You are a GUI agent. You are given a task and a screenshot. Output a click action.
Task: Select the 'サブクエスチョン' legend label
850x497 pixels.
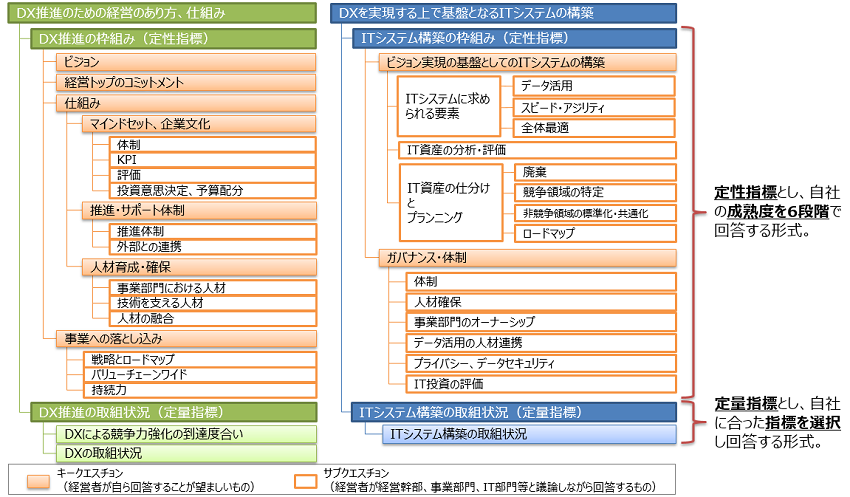pyautogui.click(x=356, y=473)
